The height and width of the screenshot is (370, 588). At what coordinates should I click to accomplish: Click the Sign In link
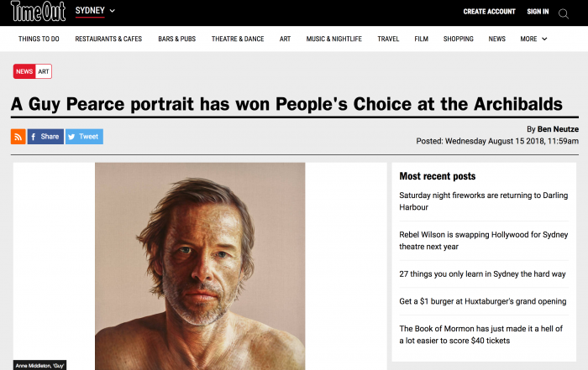(x=538, y=12)
